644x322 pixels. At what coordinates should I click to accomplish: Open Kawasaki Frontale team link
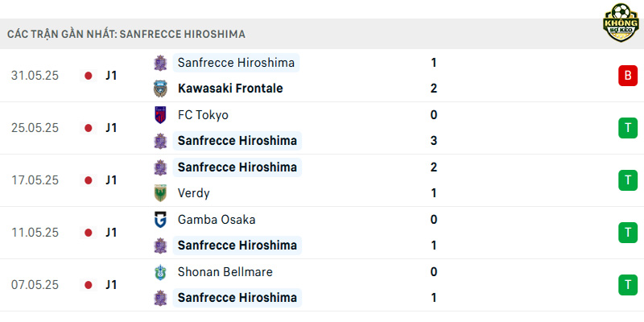tap(230, 89)
